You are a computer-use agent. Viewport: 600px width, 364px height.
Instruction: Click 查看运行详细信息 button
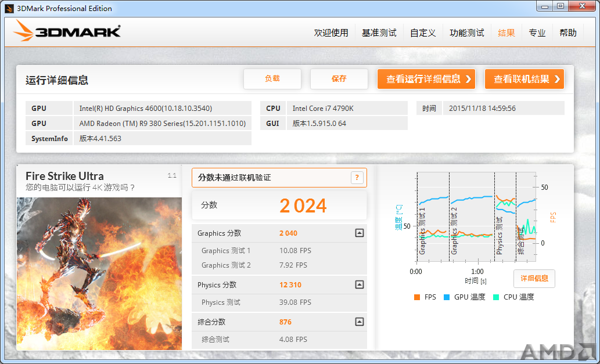(426, 79)
